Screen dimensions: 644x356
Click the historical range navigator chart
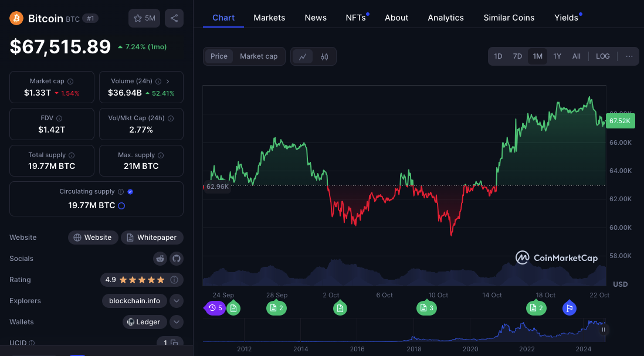coord(404,330)
